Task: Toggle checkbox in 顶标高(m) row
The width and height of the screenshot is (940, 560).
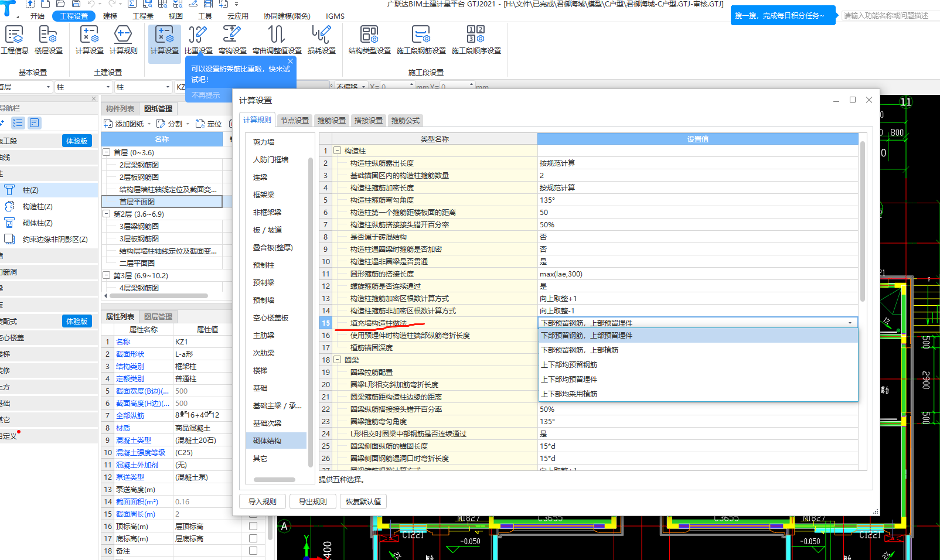Action: click(x=253, y=526)
